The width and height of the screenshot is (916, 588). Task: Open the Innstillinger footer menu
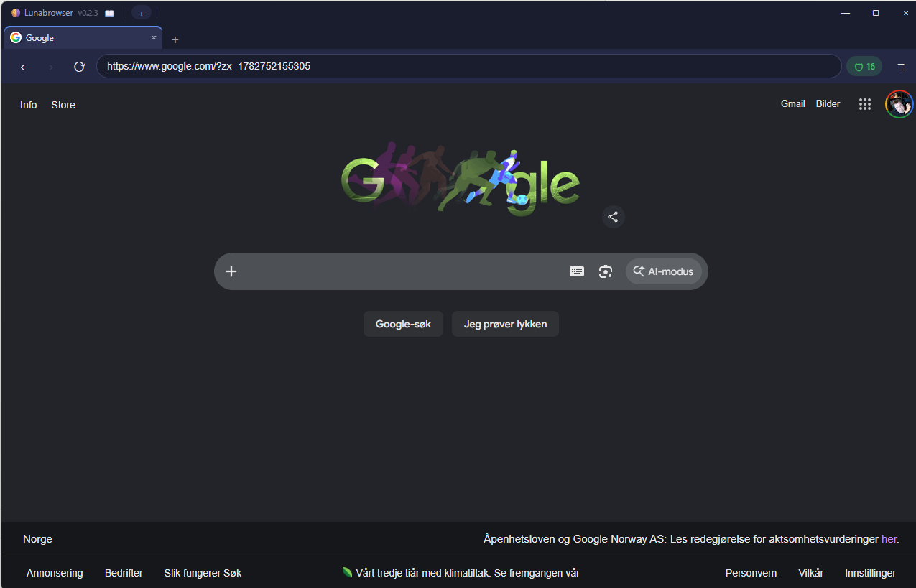(870, 573)
